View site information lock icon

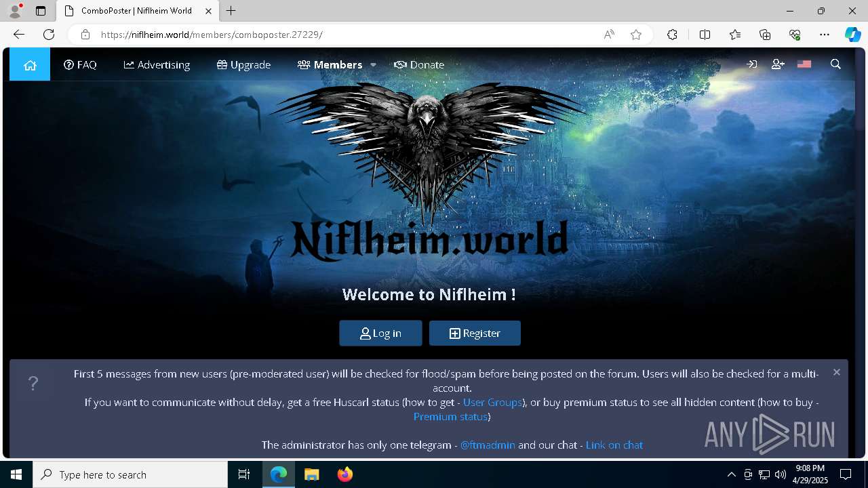(x=85, y=35)
